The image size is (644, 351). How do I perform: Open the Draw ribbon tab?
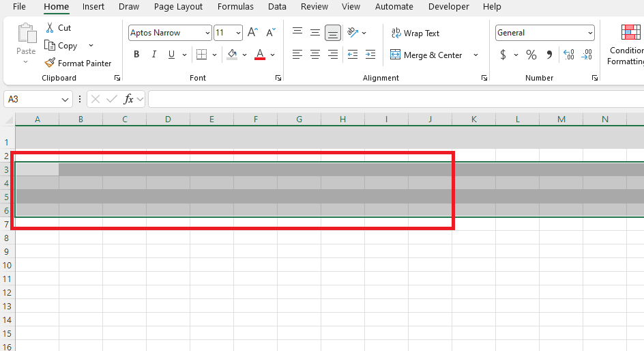(128, 7)
